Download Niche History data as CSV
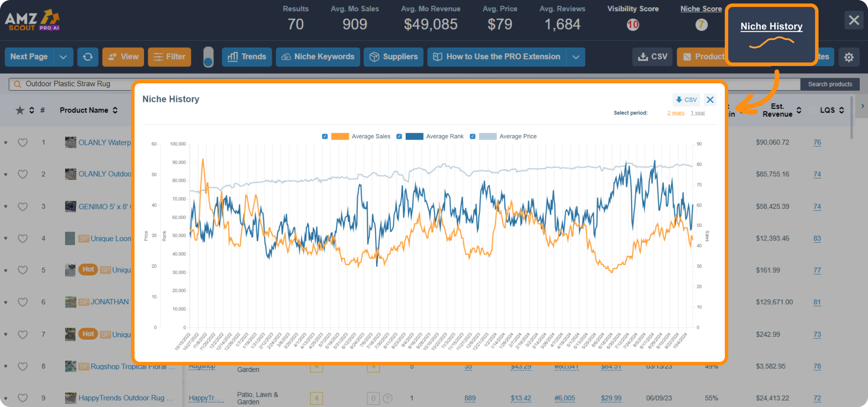 click(686, 99)
